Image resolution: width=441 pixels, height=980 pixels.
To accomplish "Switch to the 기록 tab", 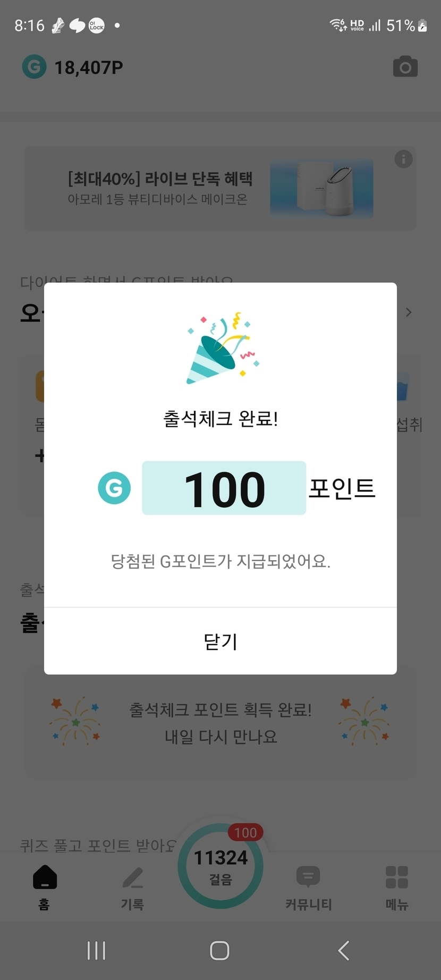I will point(132,887).
